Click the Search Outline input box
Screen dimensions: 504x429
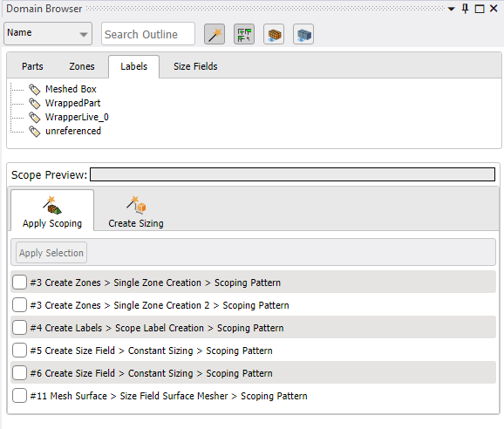(x=148, y=34)
